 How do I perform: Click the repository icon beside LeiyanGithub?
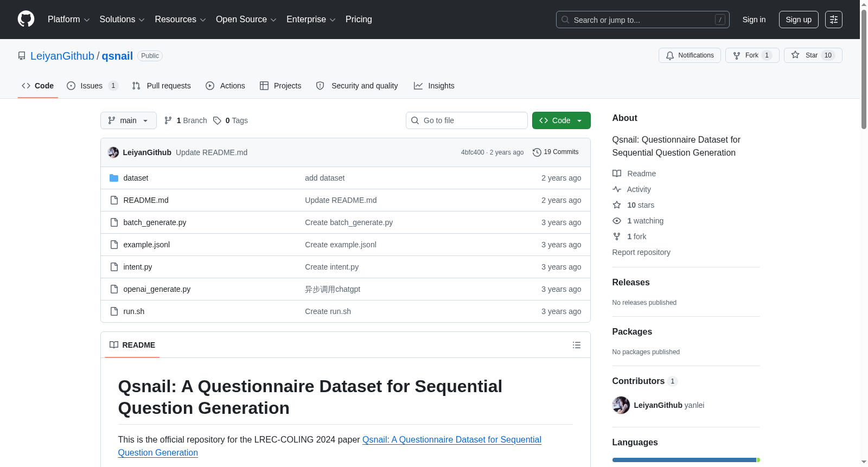point(22,56)
